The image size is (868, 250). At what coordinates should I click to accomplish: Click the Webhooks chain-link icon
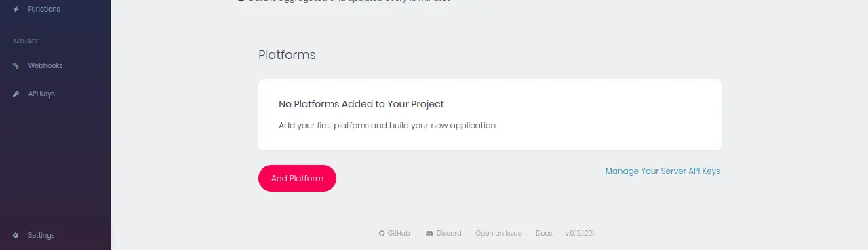[x=16, y=66]
